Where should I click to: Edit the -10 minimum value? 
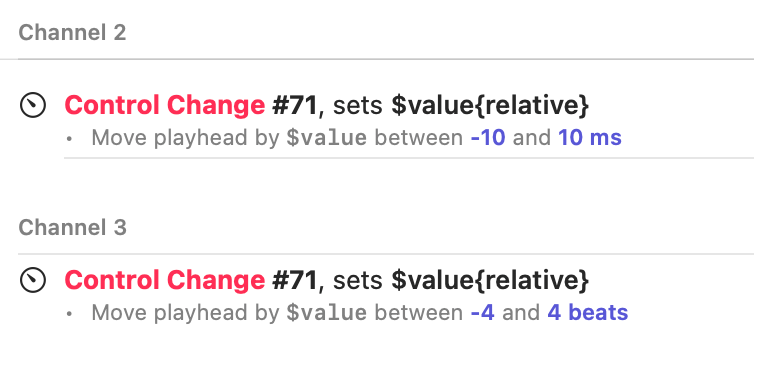[x=488, y=138]
